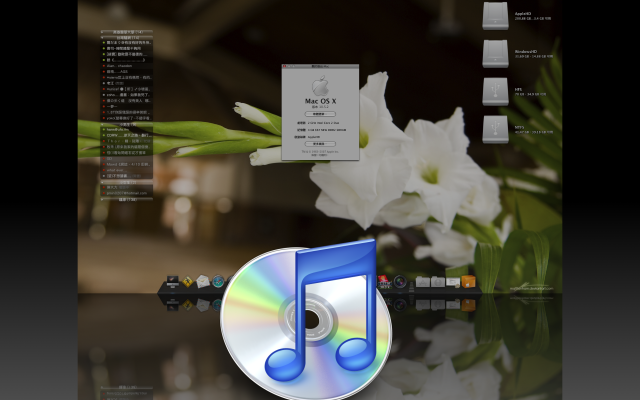
Task: Select the contact row ending in "ASS"
Action: click(127, 71)
